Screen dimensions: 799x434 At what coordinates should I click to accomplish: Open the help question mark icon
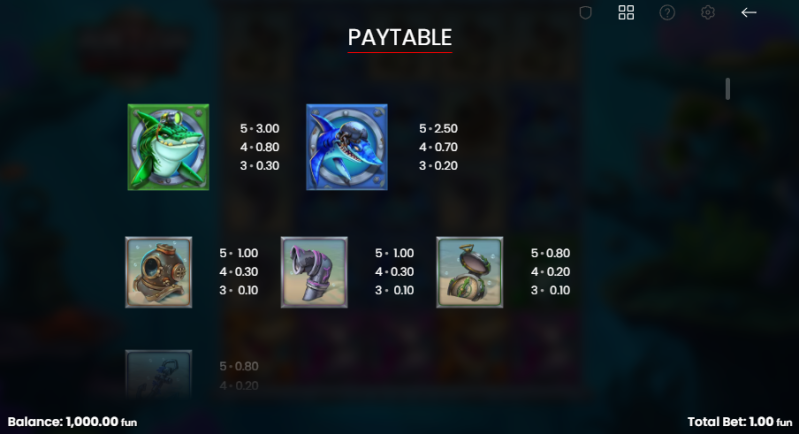(667, 13)
